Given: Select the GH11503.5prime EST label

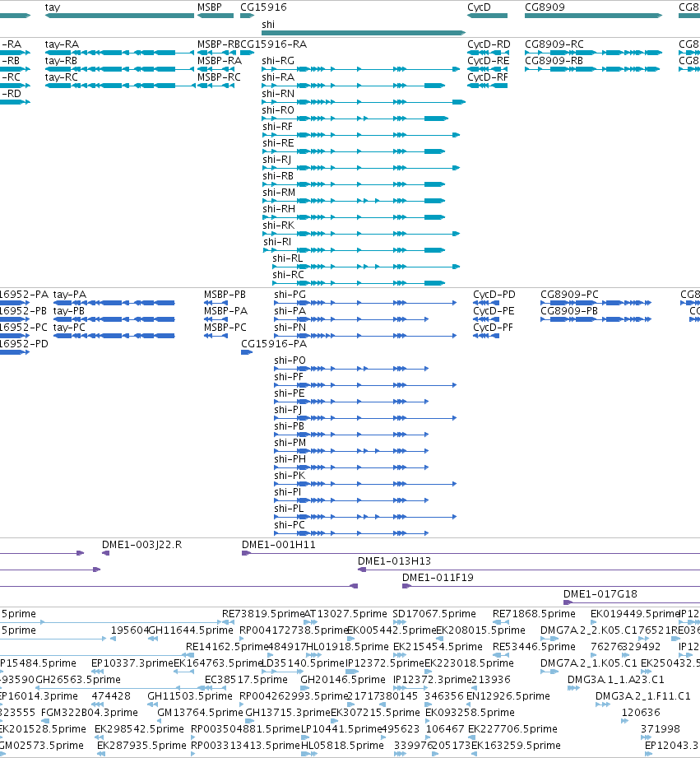Looking at the screenshot, I should click(x=190, y=696).
